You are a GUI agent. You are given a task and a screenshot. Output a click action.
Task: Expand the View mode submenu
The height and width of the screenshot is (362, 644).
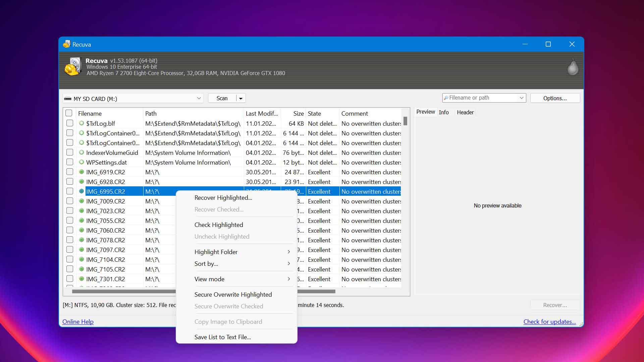pyautogui.click(x=236, y=279)
